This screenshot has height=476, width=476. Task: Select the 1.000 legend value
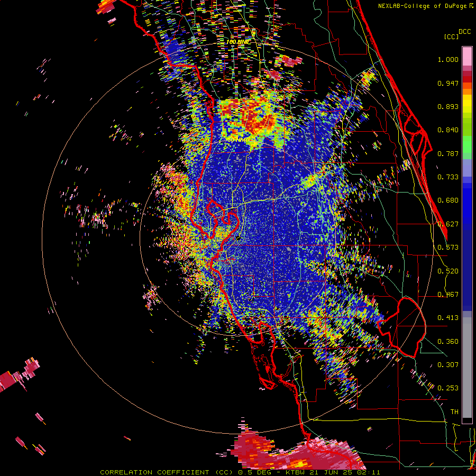pyautogui.click(x=448, y=59)
